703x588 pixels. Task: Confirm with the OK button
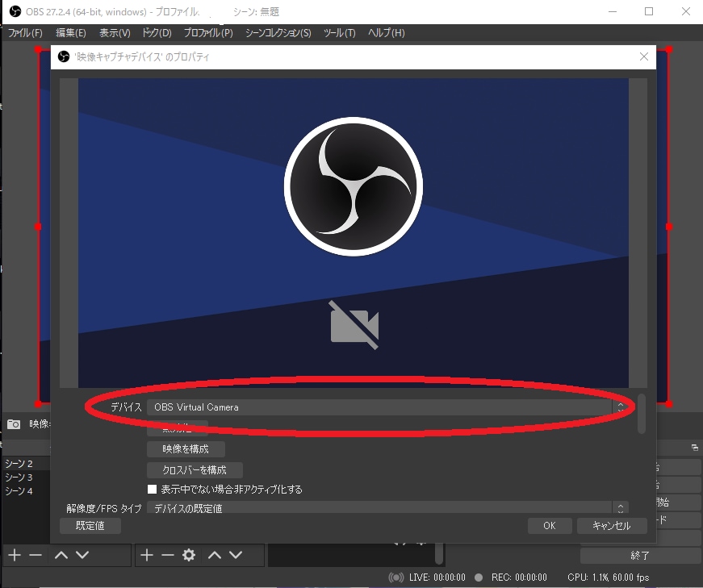[x=550, y=525]
